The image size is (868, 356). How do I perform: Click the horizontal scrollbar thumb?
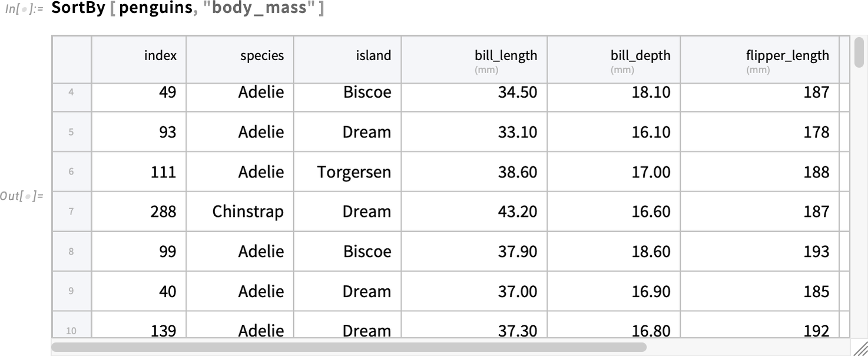(349, 347)
